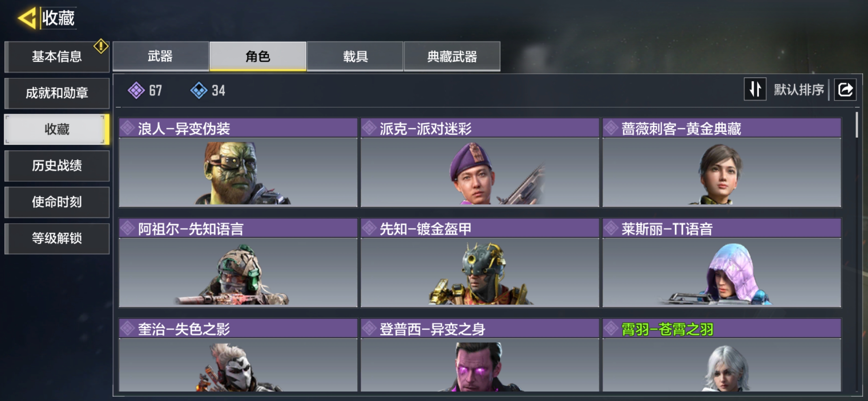Switch to the 载具 tab
Screen dimensions: 868x401
tap(355, 56)
